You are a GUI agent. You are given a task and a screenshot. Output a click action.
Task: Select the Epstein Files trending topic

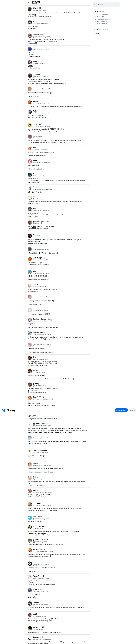pyautogui.click(x=101, y=17)
